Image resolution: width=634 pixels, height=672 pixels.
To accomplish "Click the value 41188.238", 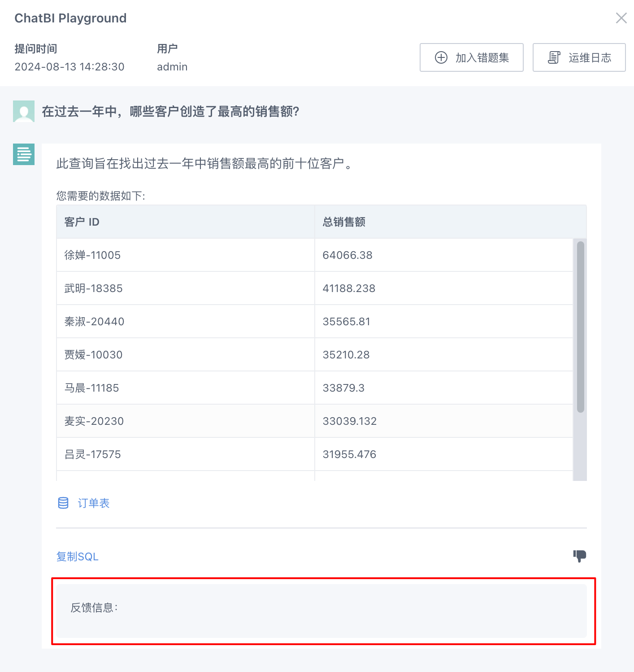I will (349, 288).
